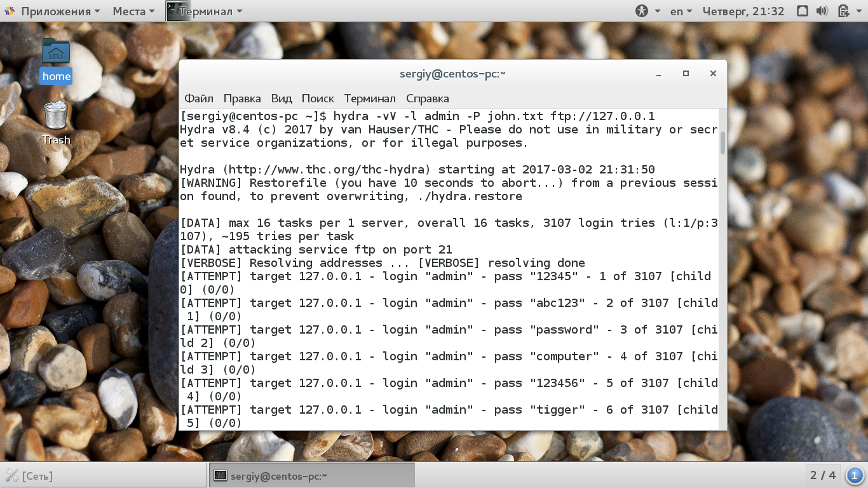Expand the system menu arrow at far right
The image size is (868, 488).
858,11
